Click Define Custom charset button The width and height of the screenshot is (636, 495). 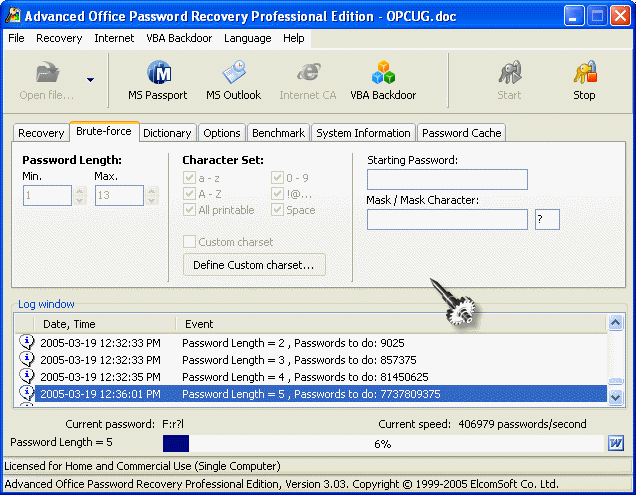pyautogui.click(x=254, y=265)
